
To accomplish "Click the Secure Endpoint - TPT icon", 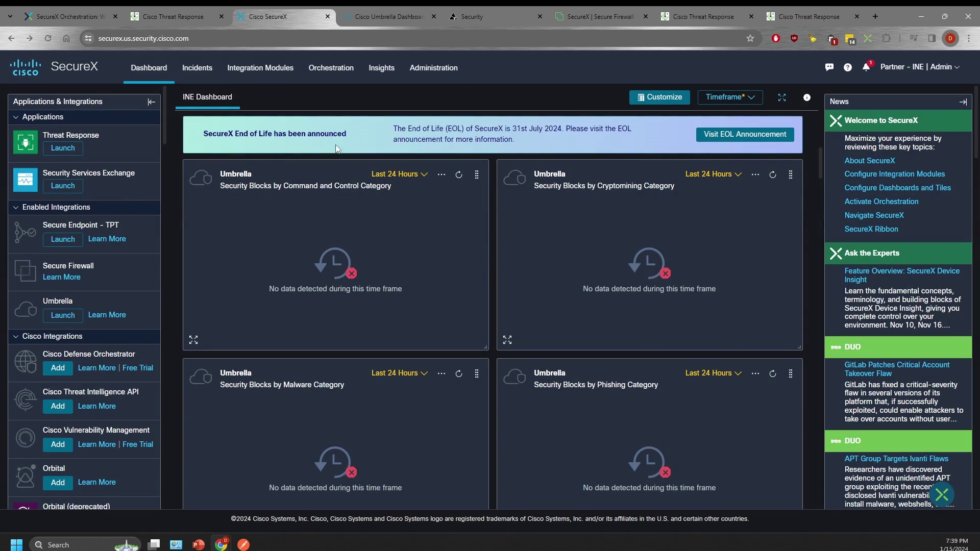I will (25, 232).
